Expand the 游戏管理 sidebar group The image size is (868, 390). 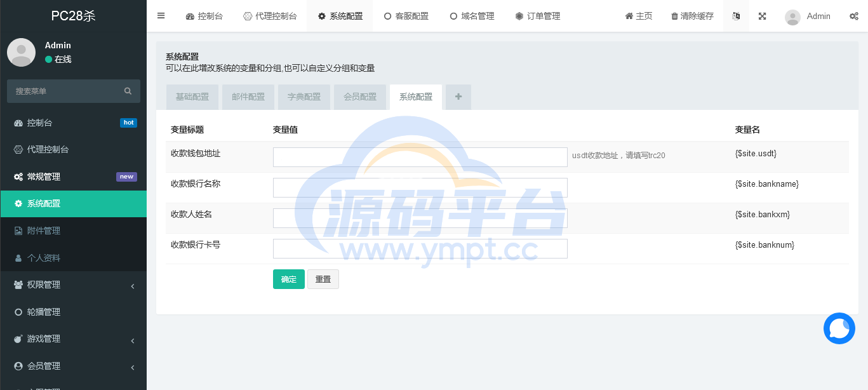click(73, 339)
